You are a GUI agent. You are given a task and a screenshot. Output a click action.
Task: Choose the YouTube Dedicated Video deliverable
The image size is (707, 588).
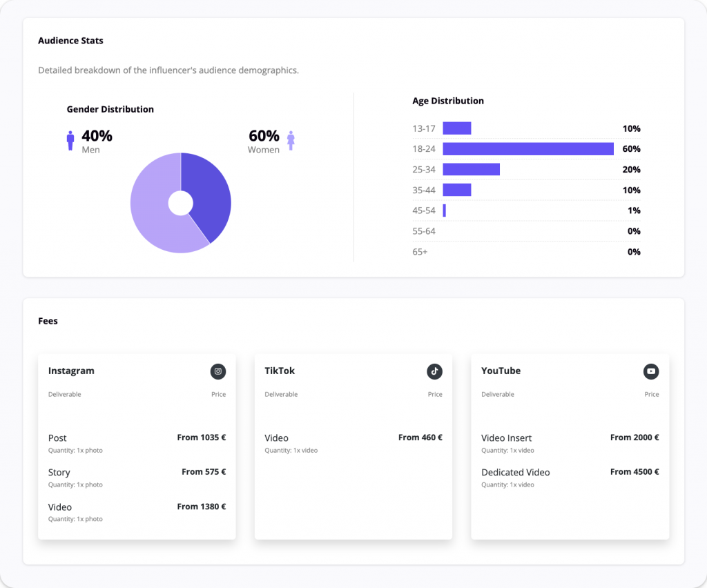click(x=515, y=473)
